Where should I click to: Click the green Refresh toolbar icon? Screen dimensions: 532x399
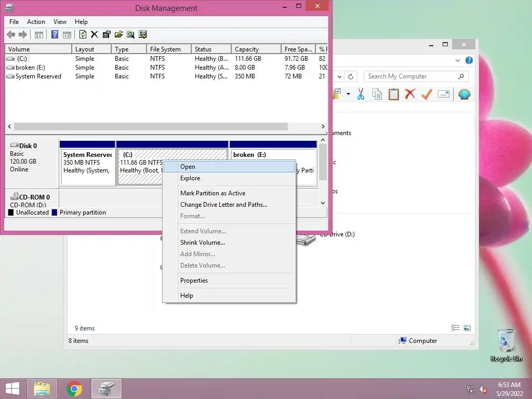pyautogui.click(x=83, y=34)
